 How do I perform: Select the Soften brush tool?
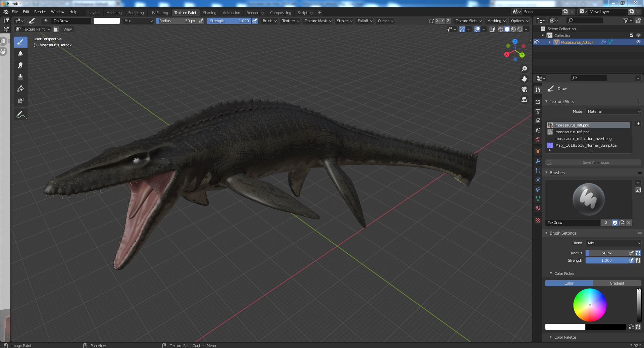[20, 54]
